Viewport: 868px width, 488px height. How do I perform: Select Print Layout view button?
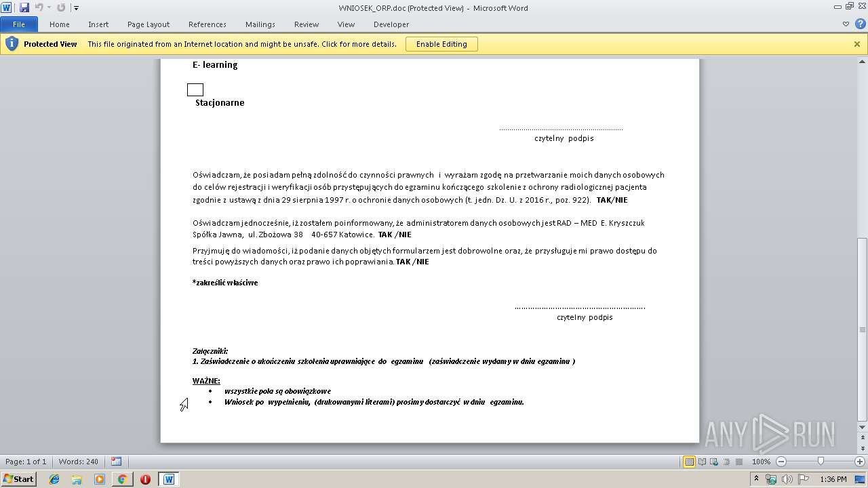click(x=690, y=462)
